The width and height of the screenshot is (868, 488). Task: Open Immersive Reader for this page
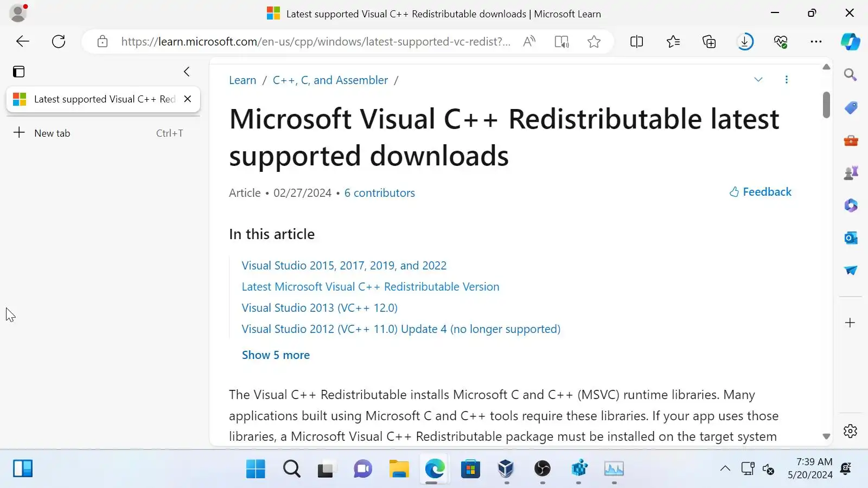[x=562, y=41]
